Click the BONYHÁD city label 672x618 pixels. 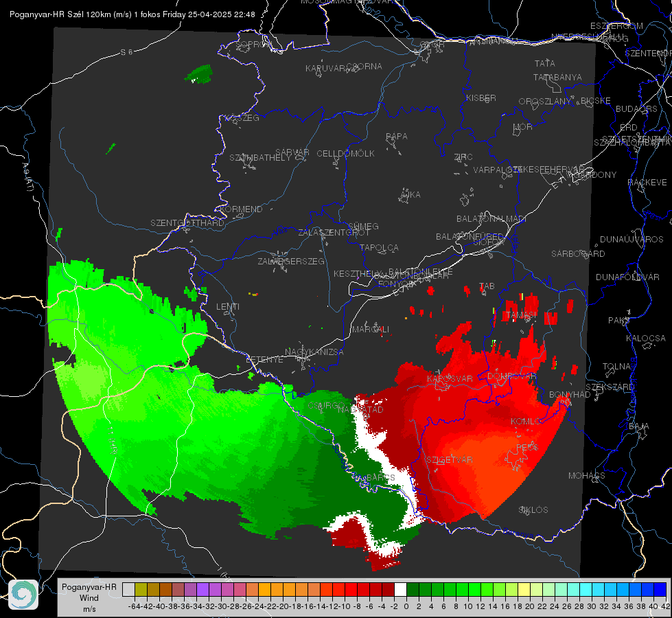click(x=570, y=395)
